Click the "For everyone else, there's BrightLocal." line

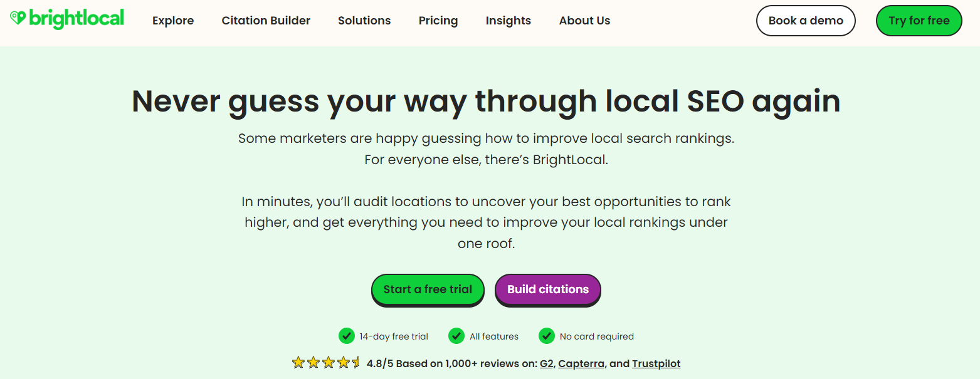pos(487,160)
